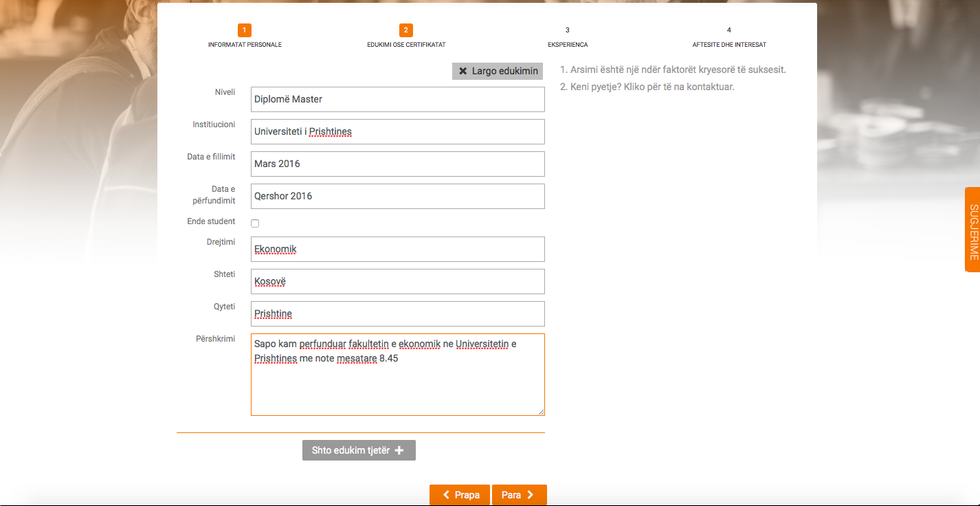Click inside the Përshkrimi text area
980x506 pixels.
coord(397,385)
